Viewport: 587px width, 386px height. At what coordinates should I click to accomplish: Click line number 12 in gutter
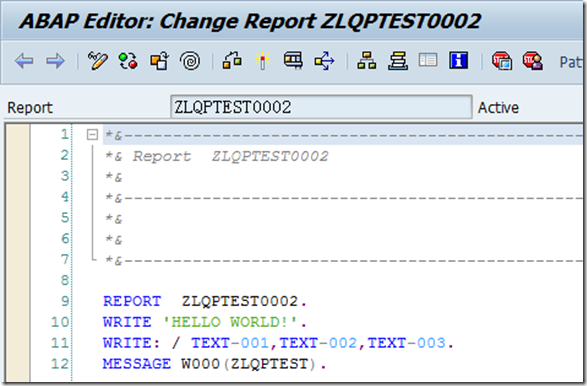pos(60,364)
